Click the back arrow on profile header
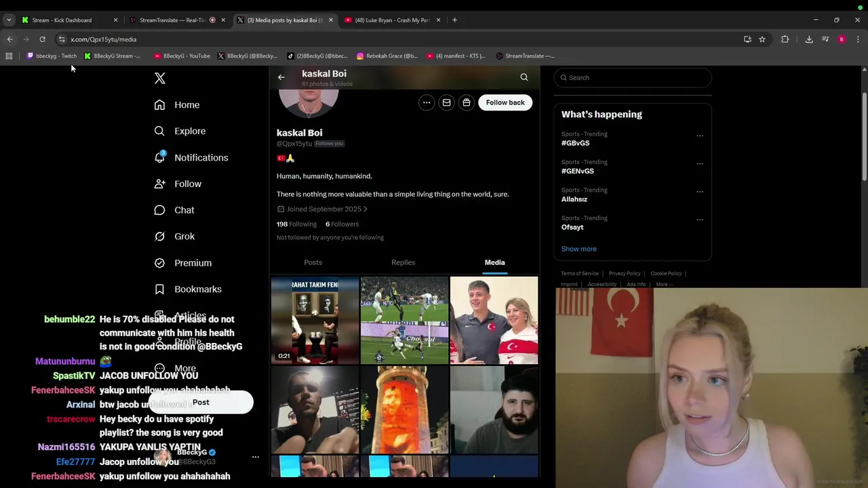The width and height of the screenshot is (868, 488). pyautogui.click(x=281, y=77)
